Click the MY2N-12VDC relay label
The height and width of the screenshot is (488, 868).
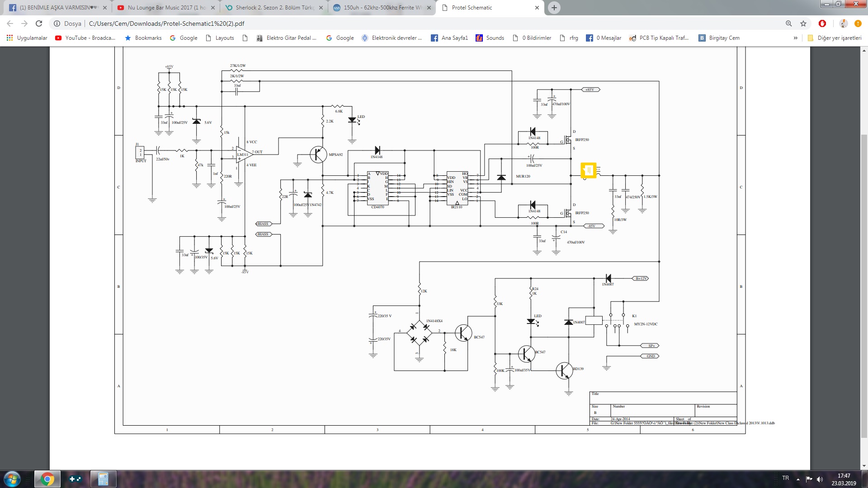coord(646,324)
